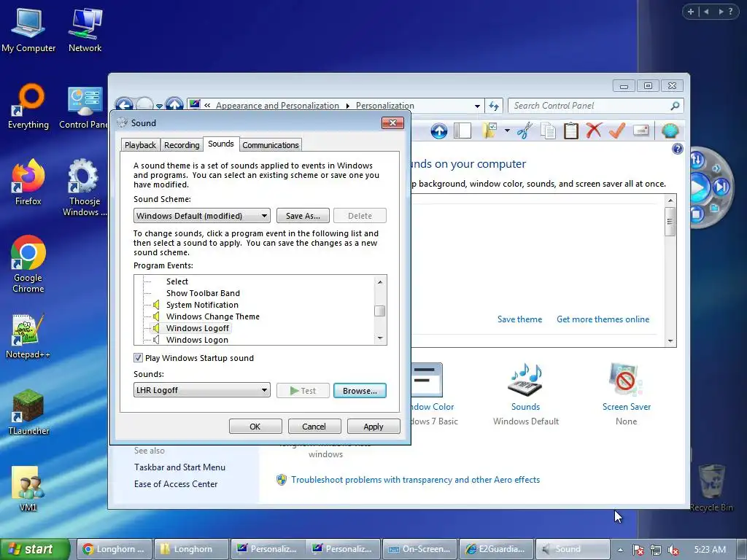Show hidden tray icons arrow

pos(620,550)
